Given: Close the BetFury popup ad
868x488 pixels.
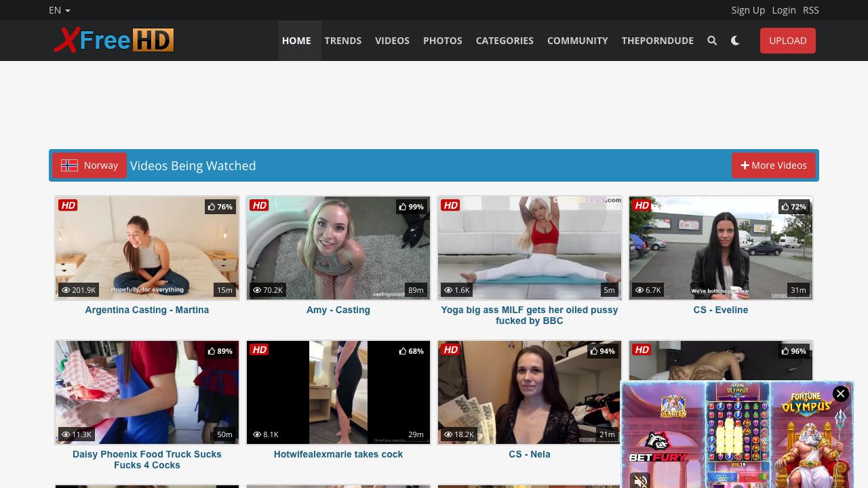Looking at the screenshot, I should pos(841,393).
